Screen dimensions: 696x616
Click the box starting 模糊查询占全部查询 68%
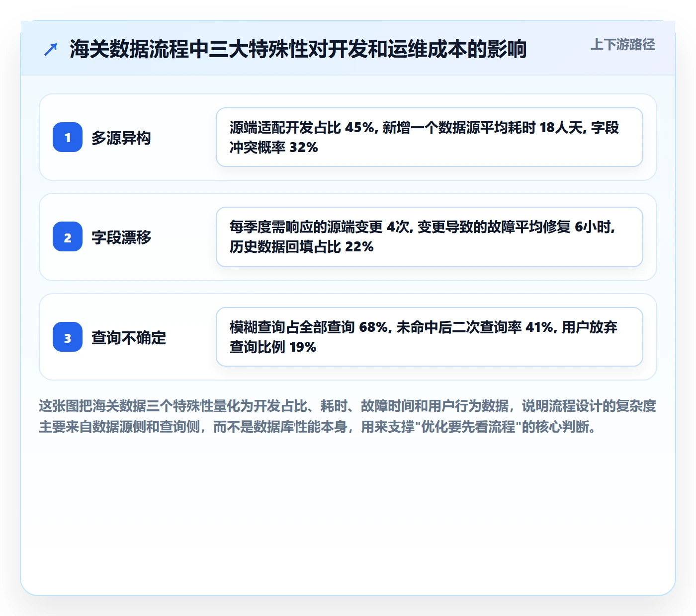click(430, 337)
